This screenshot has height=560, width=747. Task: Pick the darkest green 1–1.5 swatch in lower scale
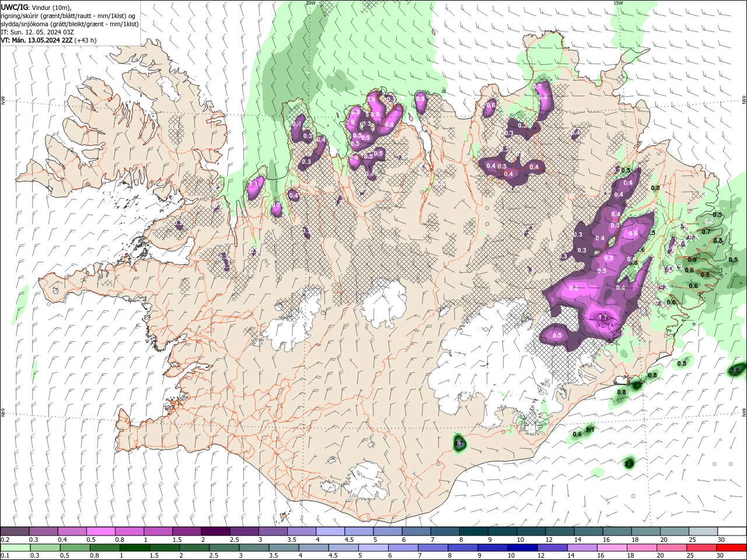(x=134, y=548)
